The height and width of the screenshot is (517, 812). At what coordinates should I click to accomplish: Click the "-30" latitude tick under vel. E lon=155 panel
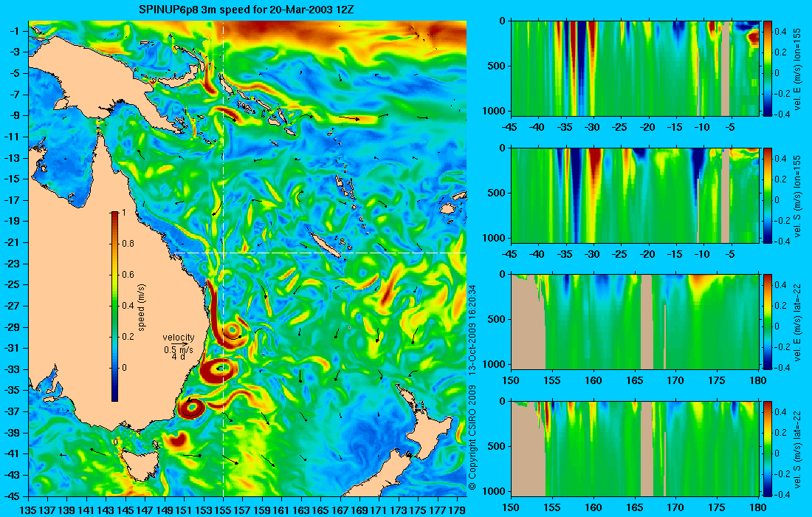pyautogui.click(x=593, y=128)
